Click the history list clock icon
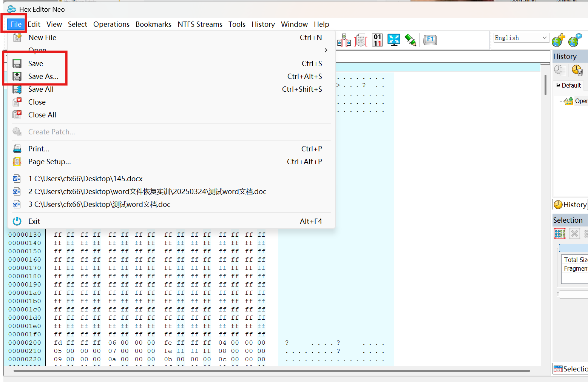The height and width of the screenshot is (382, 588). point(560,70)
